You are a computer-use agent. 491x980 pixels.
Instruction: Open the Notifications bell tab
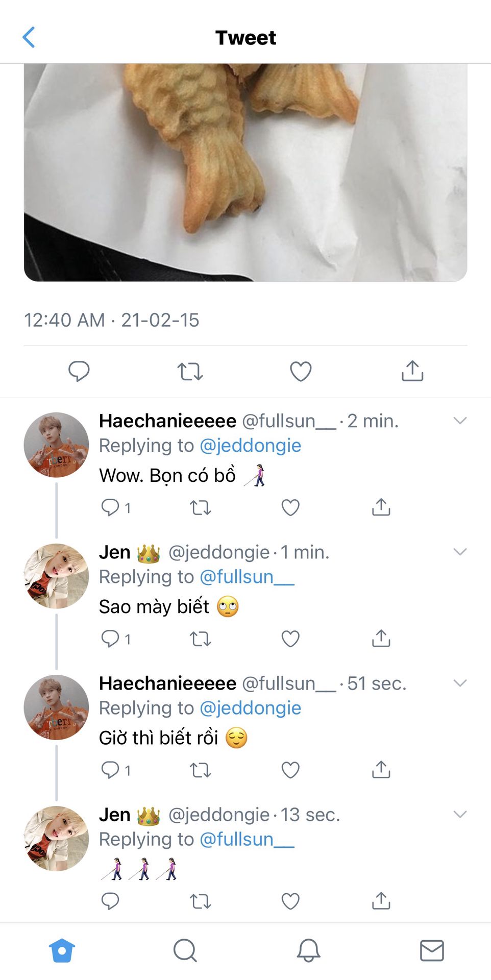tap(308, 950)
